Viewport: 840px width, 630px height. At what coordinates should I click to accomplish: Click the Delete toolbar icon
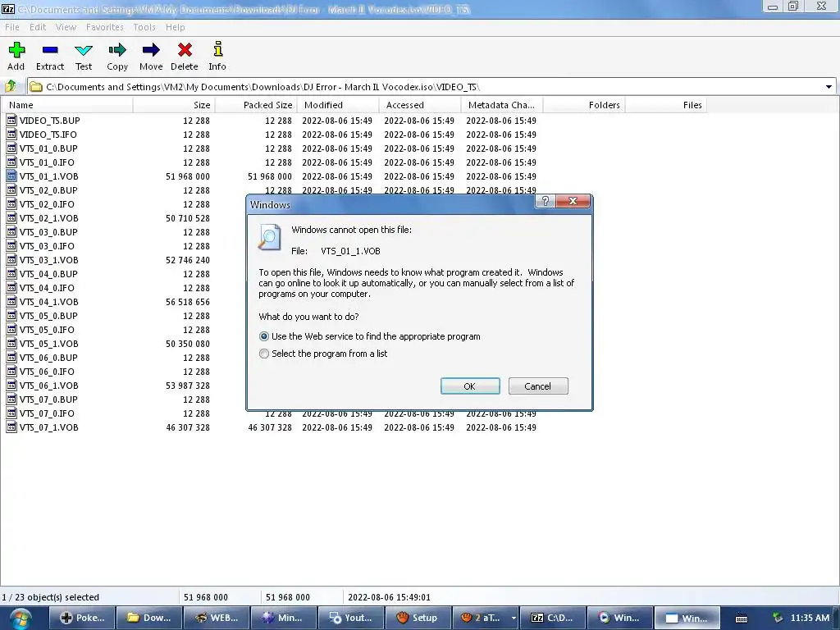pos(185,50)
